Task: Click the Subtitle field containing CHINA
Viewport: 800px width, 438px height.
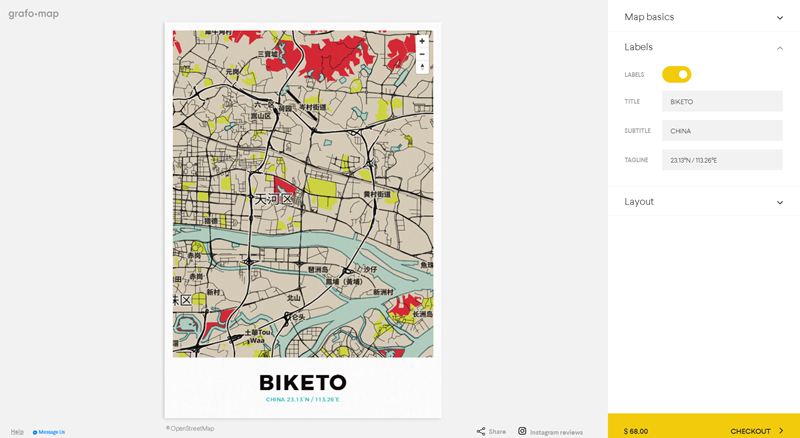Action: [x=722, y=131]
